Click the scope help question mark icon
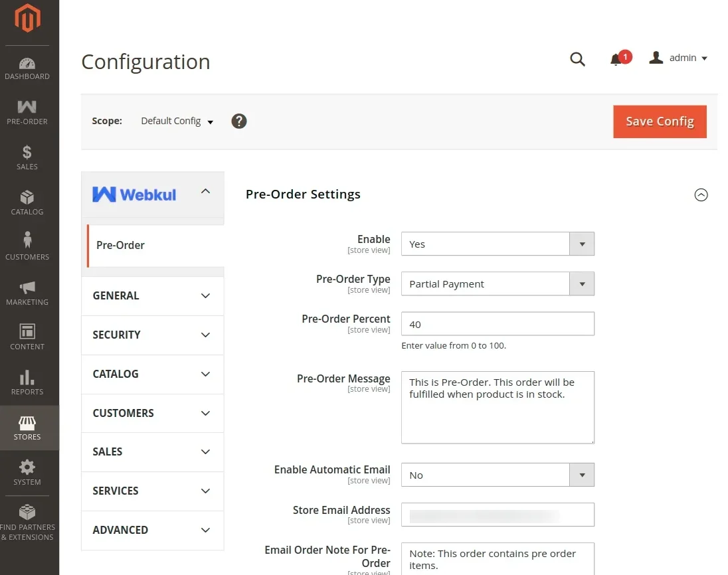728x575 pixels. coord(239,121)
